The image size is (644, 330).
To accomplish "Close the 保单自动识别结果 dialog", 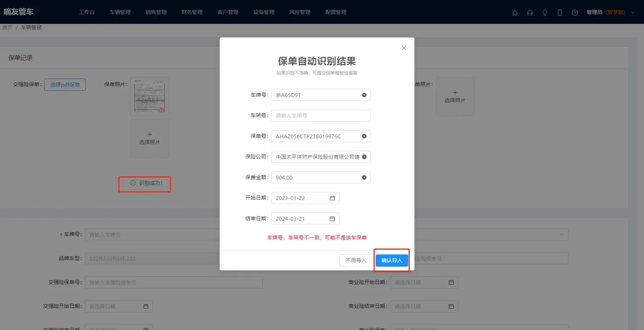I will coord(404,48).
